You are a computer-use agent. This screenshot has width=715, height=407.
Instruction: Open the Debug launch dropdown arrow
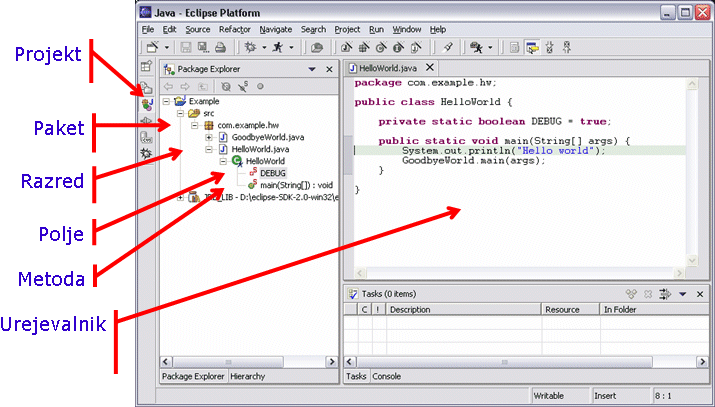pyautogui.click(x=264, y=47)
